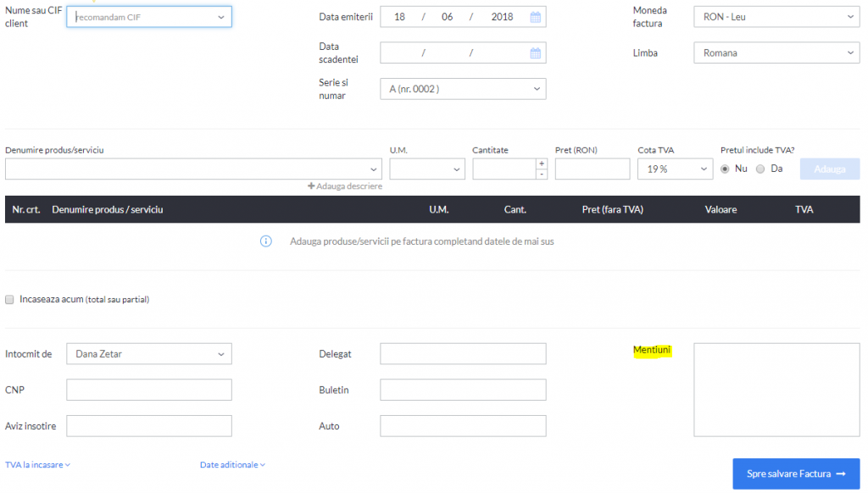Screen dimensions: 868x493
Task: Click into Auto field
Action: click(x=463, y=426)
